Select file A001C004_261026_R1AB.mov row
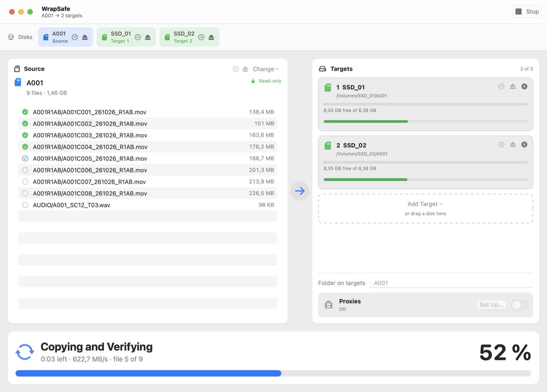Image resolution: width=547 pixels, height=392 pixels. pyautogui.click(x=148, y=147)
